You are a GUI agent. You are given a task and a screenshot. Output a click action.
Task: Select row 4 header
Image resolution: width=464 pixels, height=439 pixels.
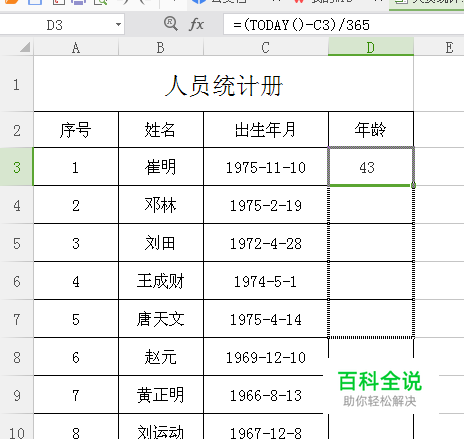tap(16, 205)
